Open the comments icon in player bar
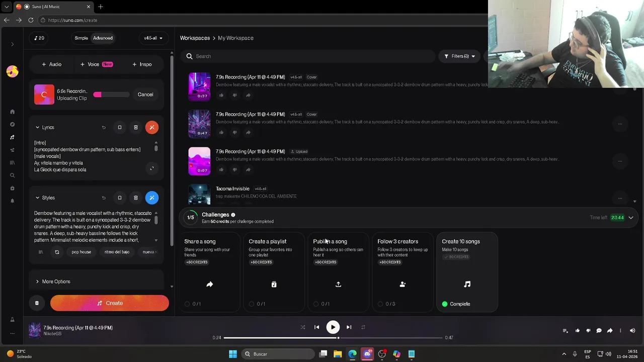Viewport: 644px width, 362px height. click(x=599, y=331)
